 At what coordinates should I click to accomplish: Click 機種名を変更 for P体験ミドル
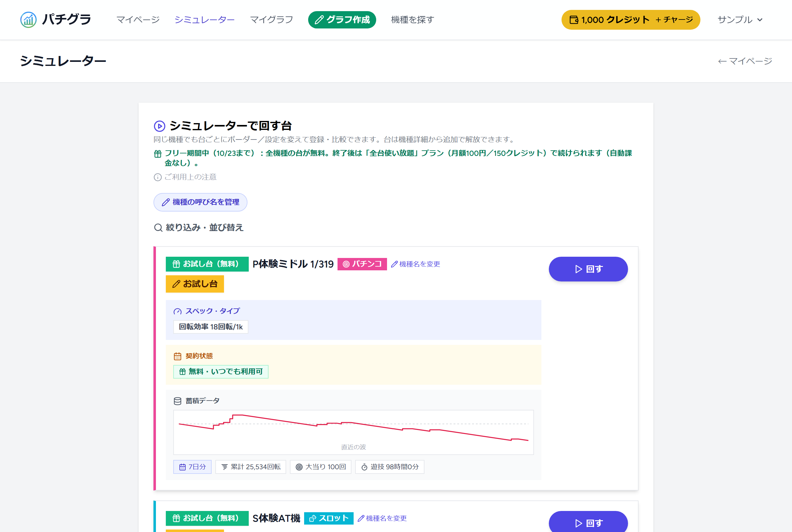[x=415, y=264]
